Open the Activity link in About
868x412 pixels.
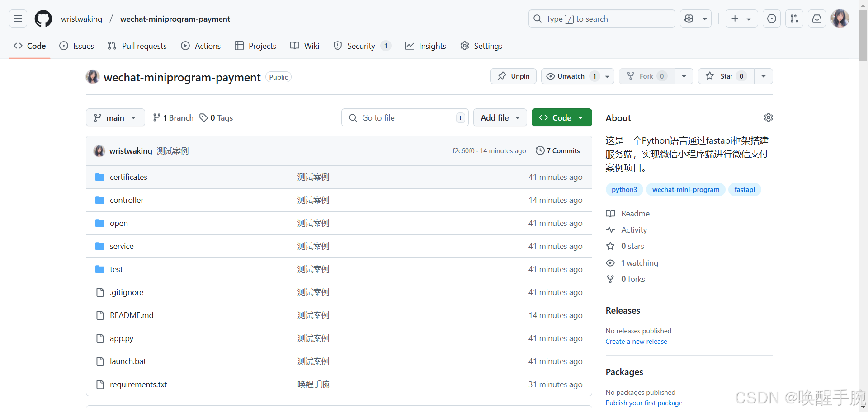(x=627, y=229)
